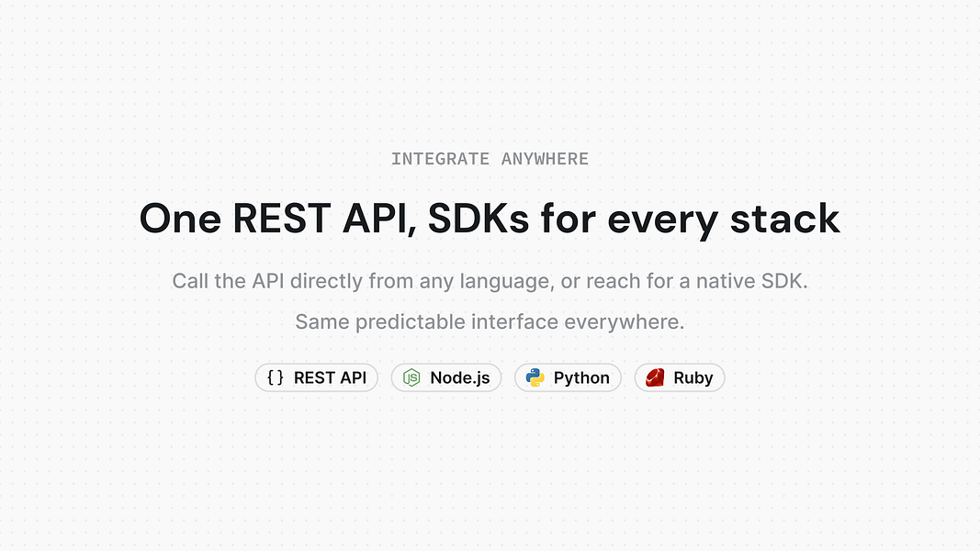This screenshot has width=980, height=551.
Task: Click the curly braces REST API icon
Action: (x=275, y=377)
